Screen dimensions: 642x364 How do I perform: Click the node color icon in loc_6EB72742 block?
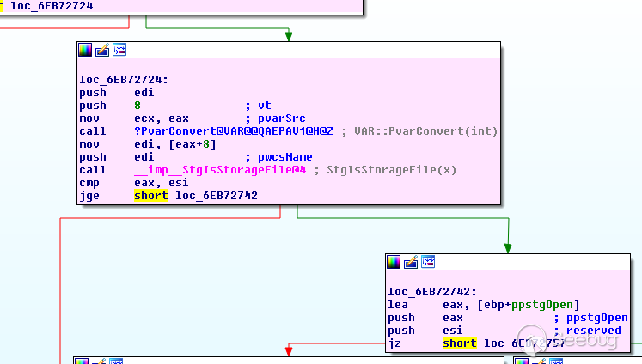pos(394,262)
